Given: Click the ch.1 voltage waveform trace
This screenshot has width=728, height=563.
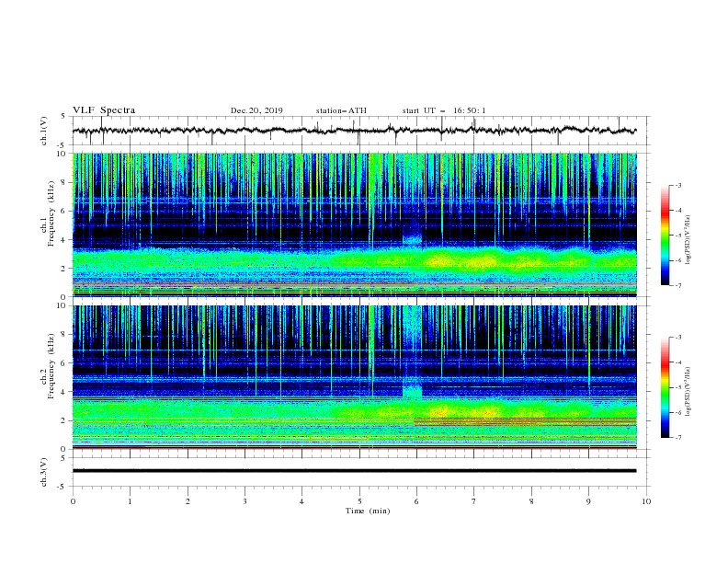Looking at the screenshot, I should (x=354, y=131).
